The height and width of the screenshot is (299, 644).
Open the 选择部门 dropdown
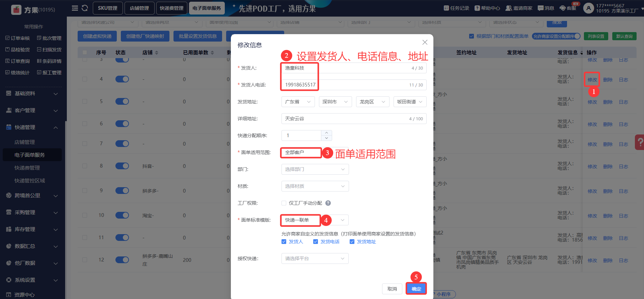pos(315,169)
